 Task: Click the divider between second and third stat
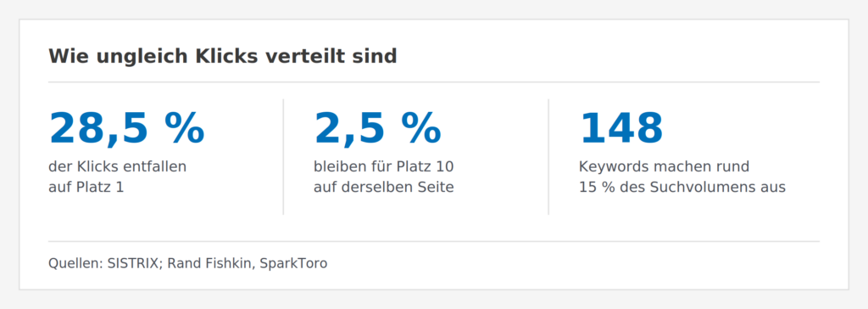point(548,156)
